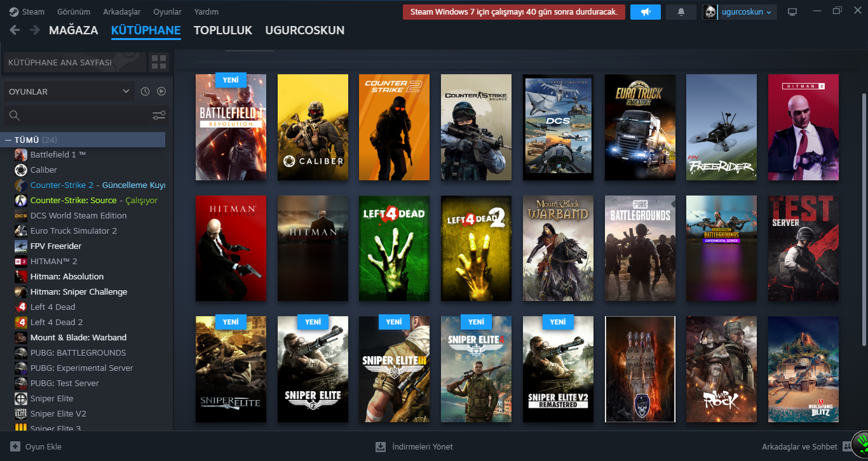
Task: Open the advanced filters icon
Action: tap(159, 116)
